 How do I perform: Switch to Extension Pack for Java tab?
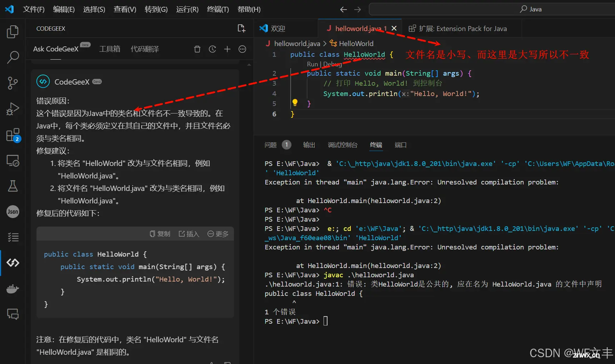pyautogui.click(x=462, y=29)
